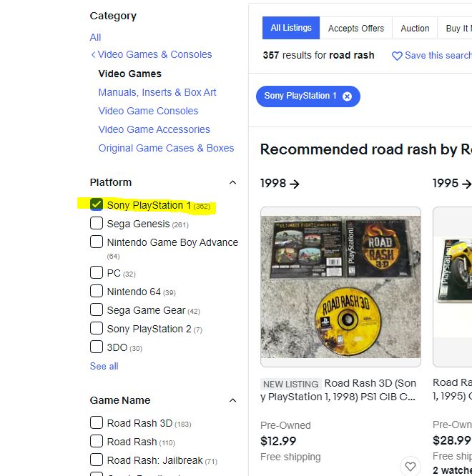Tick the Road Rash 3D game name checkbox
The image size is (472, 476).
tap(97, 422)
